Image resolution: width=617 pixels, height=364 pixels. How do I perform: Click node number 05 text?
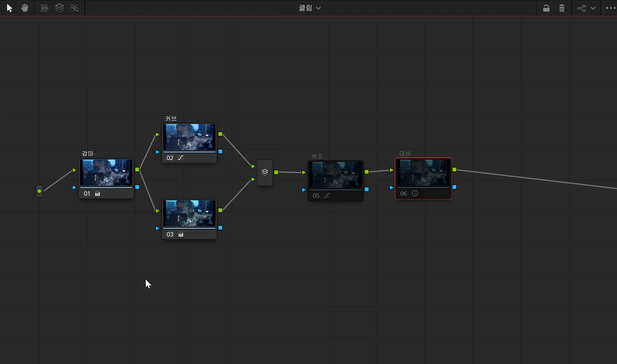pos(316,196)
